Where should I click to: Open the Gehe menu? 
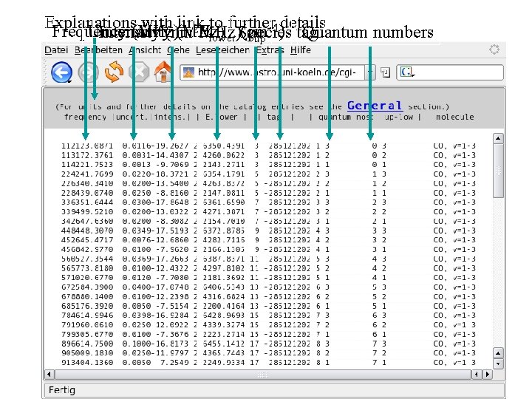pos(179,50)
